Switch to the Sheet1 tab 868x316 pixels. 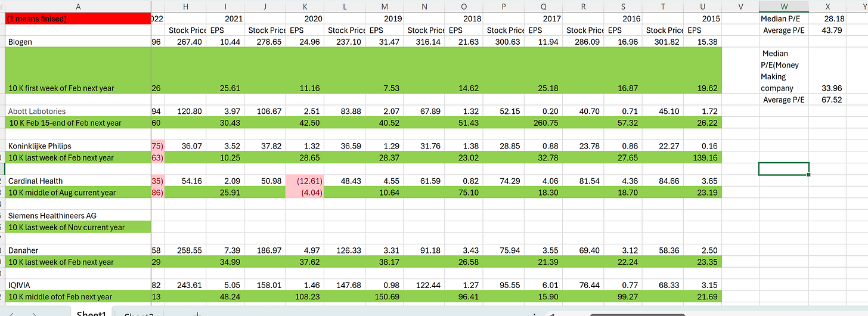pyautogui.click(x=91, y=312)
